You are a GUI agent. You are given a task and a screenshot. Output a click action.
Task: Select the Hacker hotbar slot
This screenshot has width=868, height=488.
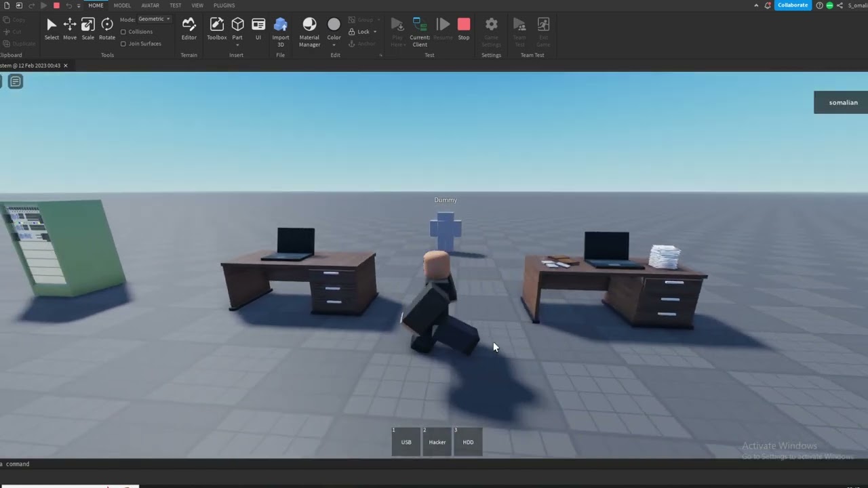click(x=437, y=441)
